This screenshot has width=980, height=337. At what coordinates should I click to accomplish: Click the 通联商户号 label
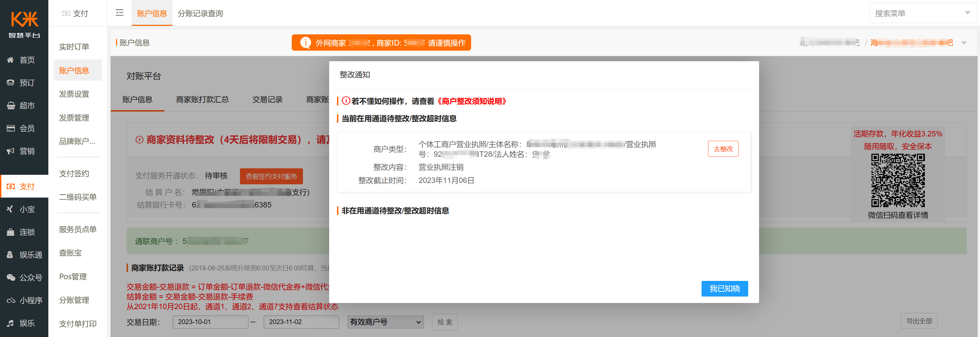[x=154, y=241]
